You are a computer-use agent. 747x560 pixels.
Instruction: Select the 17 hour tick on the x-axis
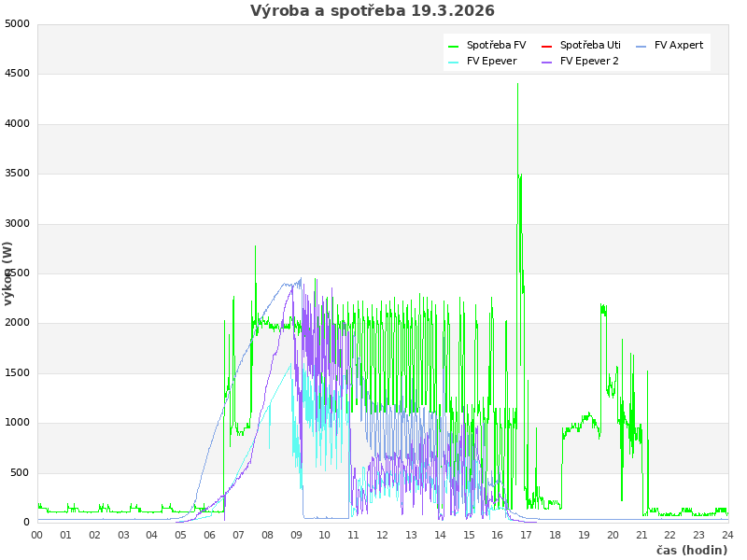pos(527,535)
